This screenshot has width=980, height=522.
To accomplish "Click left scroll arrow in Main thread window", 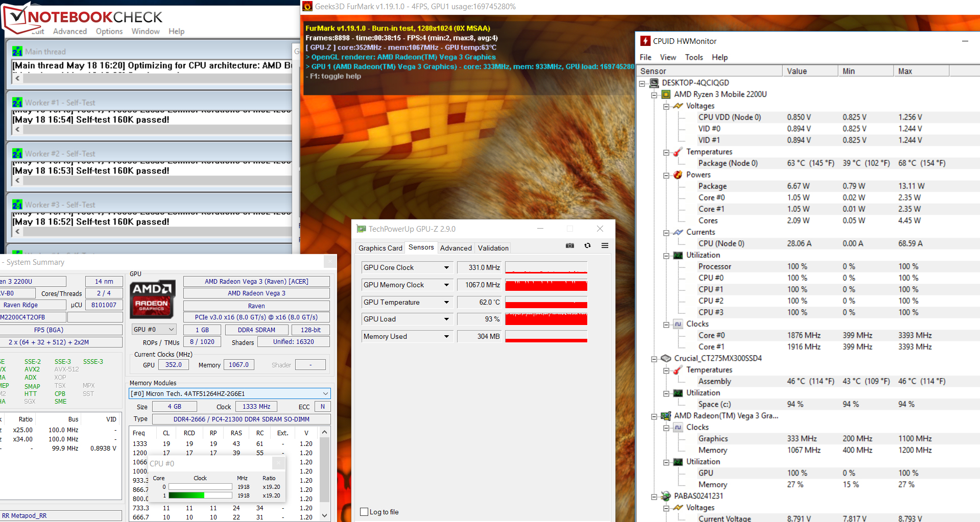I will (x=18, y=79).
